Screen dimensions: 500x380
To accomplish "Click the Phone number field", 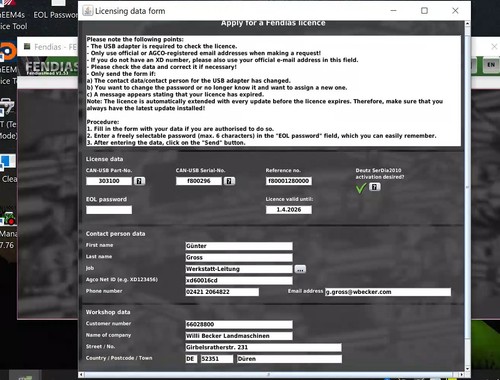I will pyautogui.click(x=222, y=292).
